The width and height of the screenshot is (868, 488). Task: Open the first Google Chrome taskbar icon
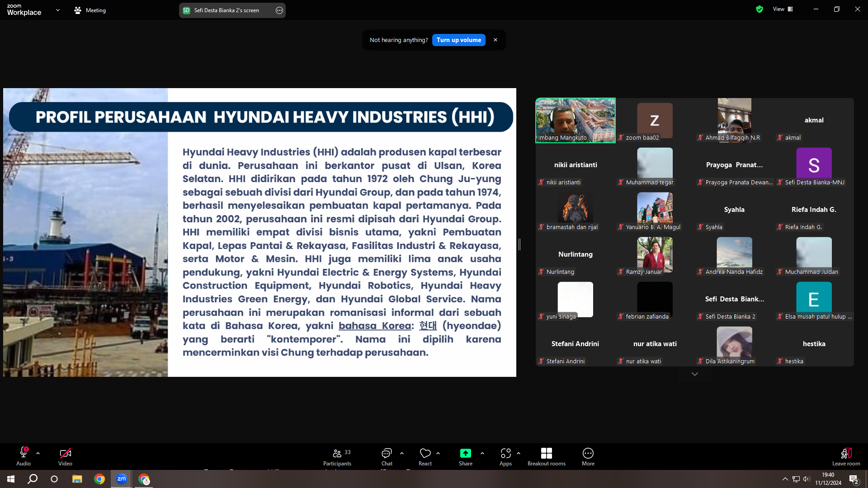click(99, 479)
